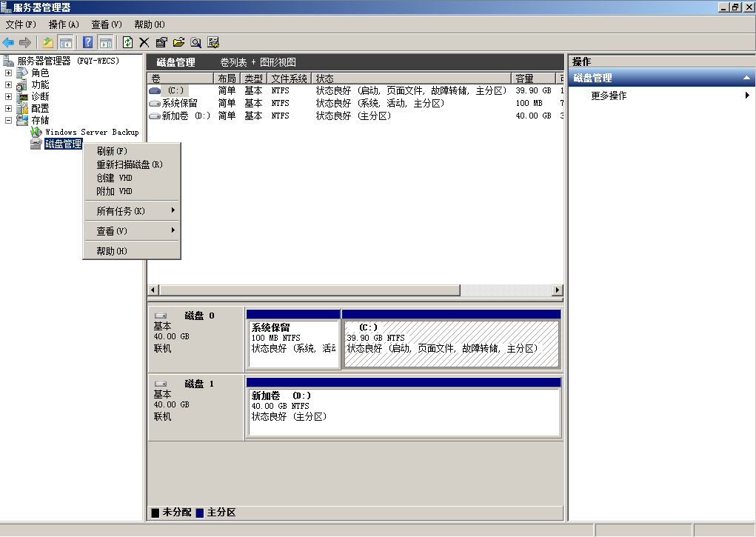Viewport: 756px width, 537px height.
Task: Select the C: partition block in graphical view
Action: [x=452, y=344]
